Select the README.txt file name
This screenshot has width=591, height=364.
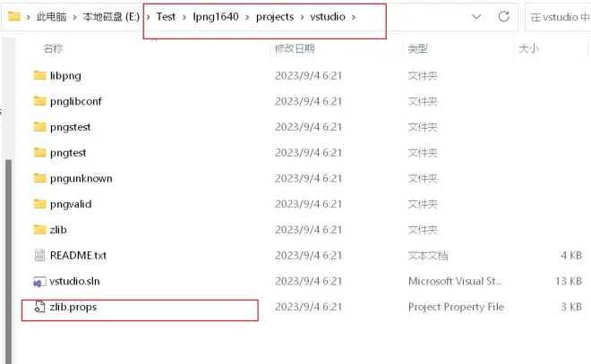[78, 255]
